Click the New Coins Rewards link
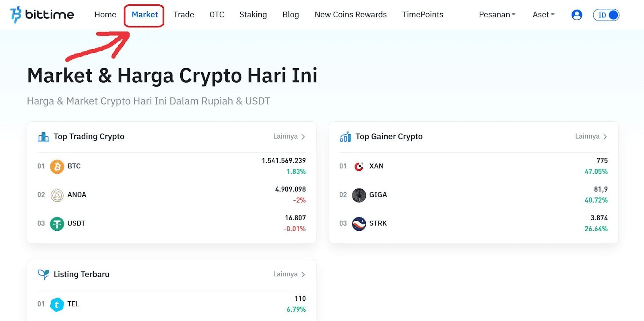The width and height of the screenshot is (644, 321). coord(350,14)
